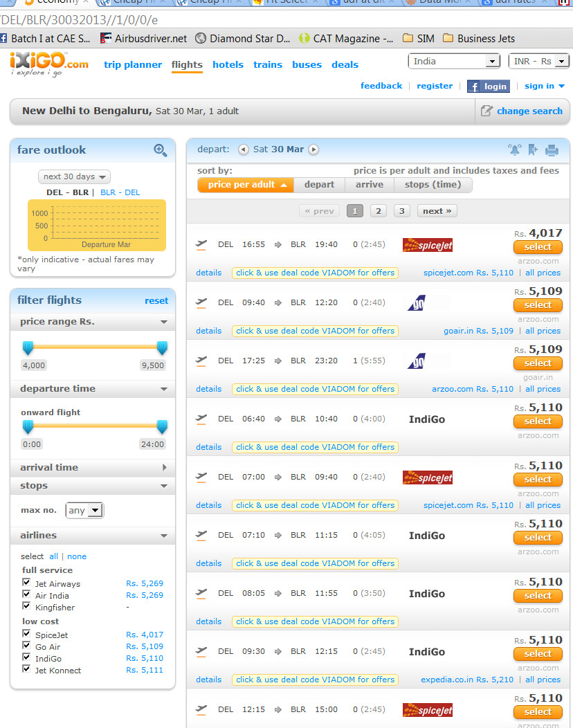Sort results by depart
Image resolution: width=573 pixels, height=728 pixels.
(320, 185)
